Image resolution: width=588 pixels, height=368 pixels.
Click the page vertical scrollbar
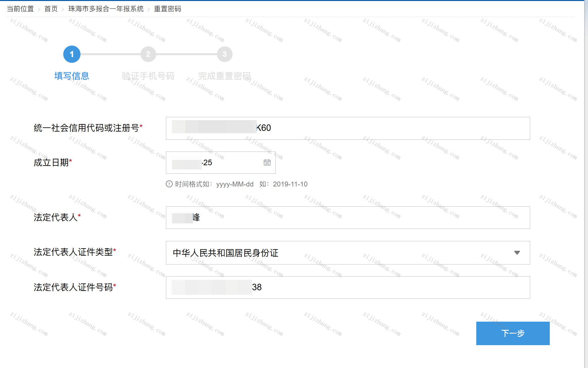(586, 184)
